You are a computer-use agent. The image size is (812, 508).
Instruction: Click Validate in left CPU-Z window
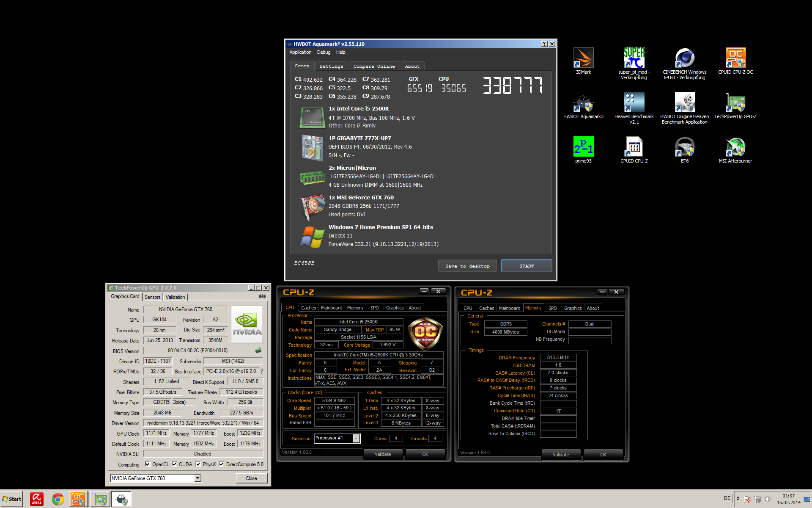click(383, 454)
